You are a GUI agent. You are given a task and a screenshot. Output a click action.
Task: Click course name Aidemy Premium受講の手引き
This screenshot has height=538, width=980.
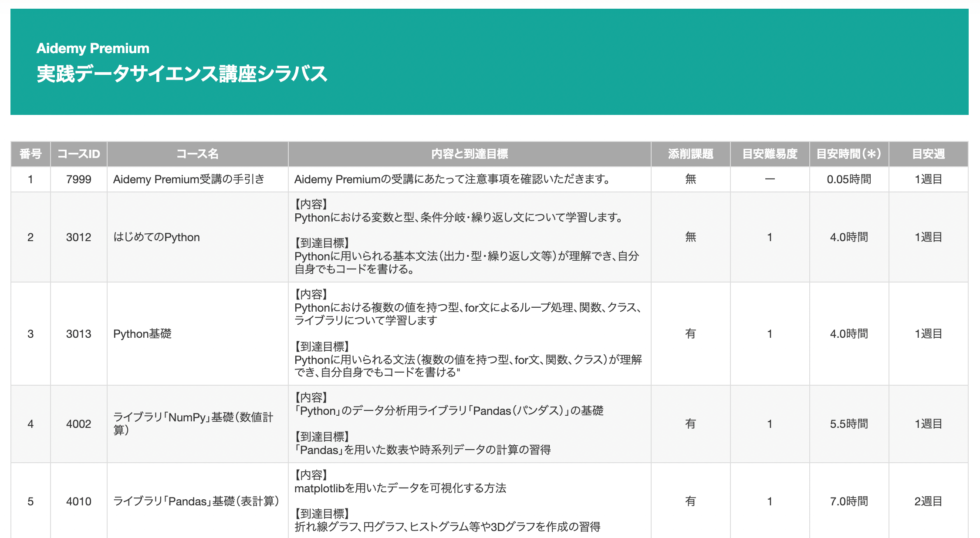click(189, 179)
